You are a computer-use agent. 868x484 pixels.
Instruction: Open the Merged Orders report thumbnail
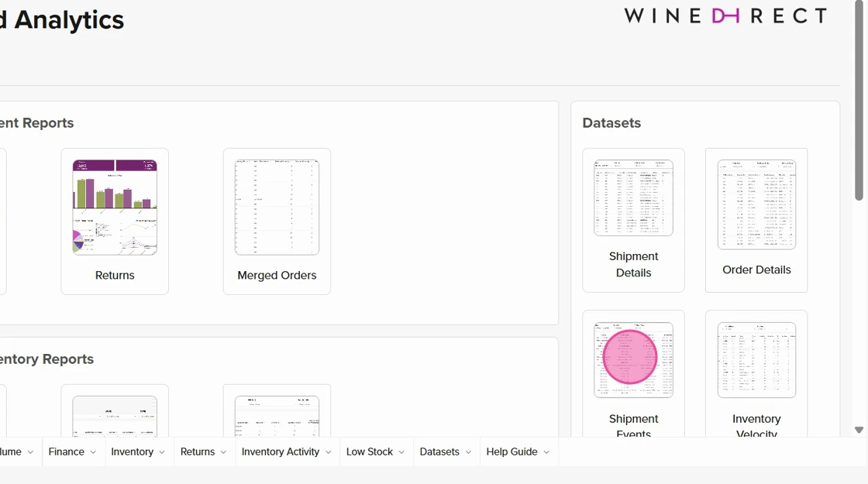pos(277,207)
